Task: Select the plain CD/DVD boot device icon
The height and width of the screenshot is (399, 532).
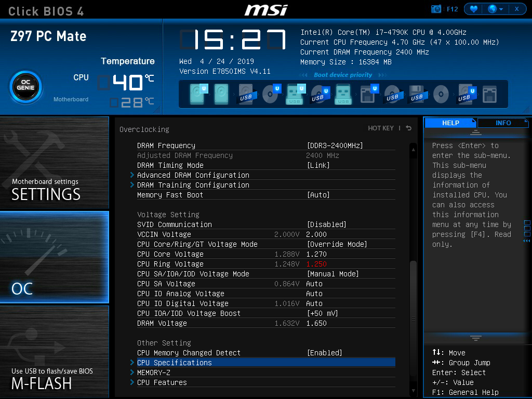Action: point(441,95)
